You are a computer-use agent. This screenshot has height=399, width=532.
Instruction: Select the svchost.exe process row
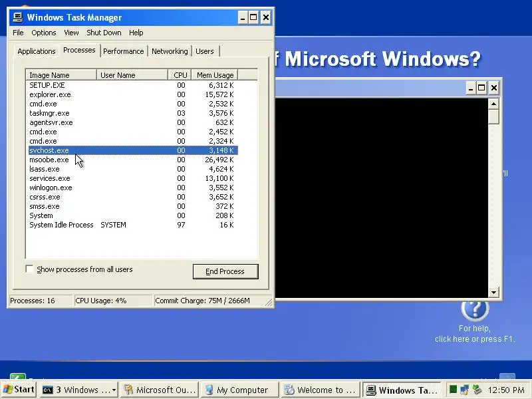[x=133, y=150]
